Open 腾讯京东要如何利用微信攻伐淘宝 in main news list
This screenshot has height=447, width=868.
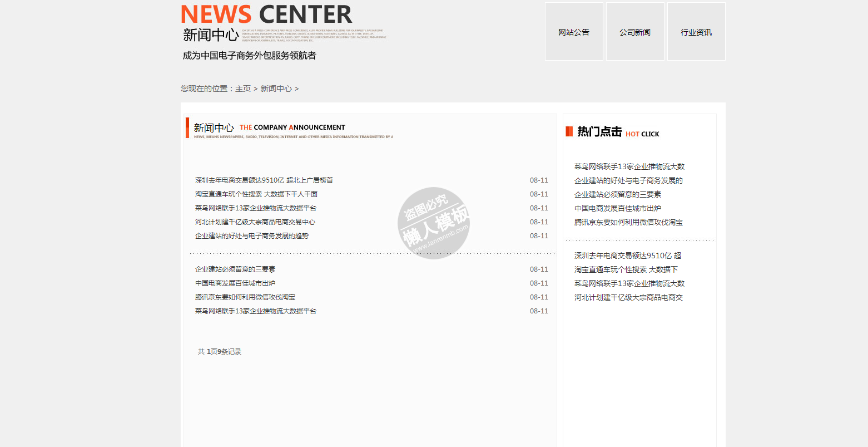pyautogui.click(x=245, y=297)
